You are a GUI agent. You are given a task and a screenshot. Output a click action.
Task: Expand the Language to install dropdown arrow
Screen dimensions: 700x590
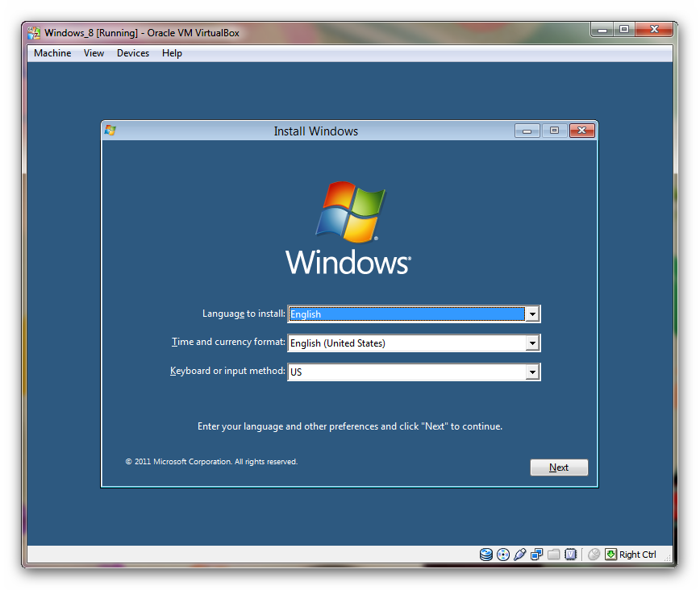tap(531, 314)
